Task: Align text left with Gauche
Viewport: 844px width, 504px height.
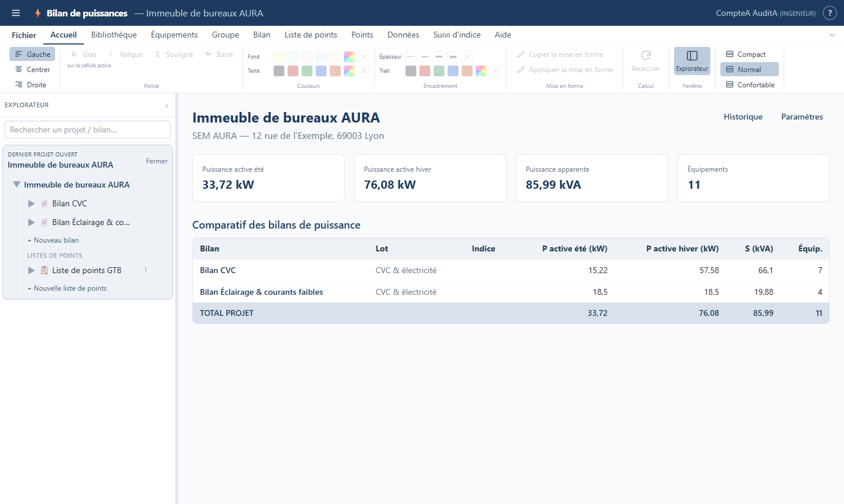Action: pyautogui.click(x=32, y=54)
